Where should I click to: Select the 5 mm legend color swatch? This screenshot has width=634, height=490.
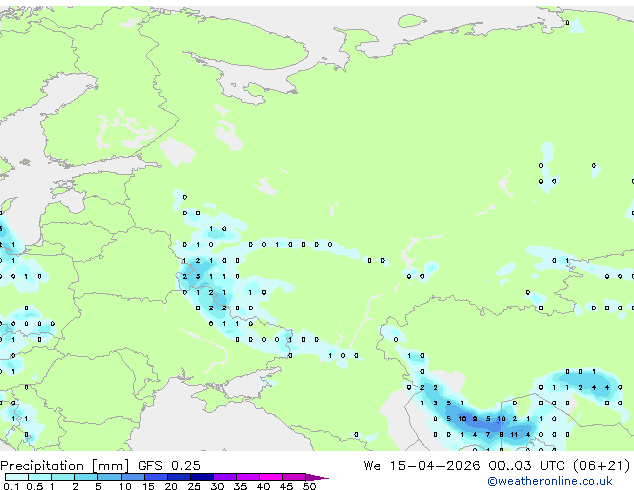click(x=109, y=477)
